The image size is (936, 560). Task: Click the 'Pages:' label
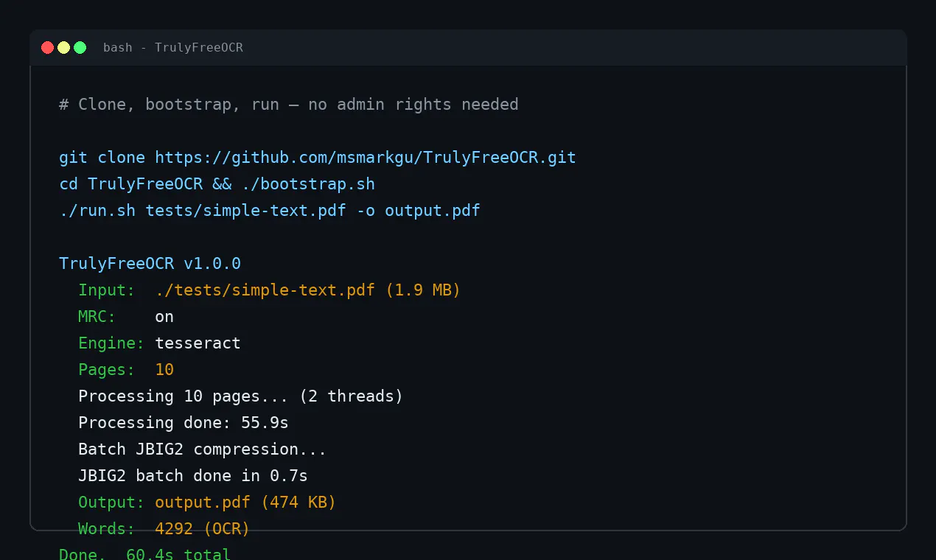click(x=107, y=370)
